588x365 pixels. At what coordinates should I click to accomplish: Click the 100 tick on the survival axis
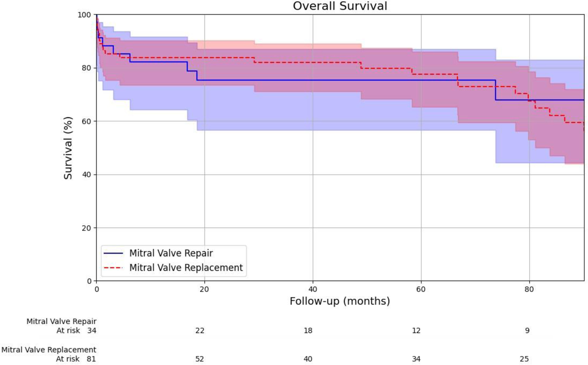tap(84, 15)
